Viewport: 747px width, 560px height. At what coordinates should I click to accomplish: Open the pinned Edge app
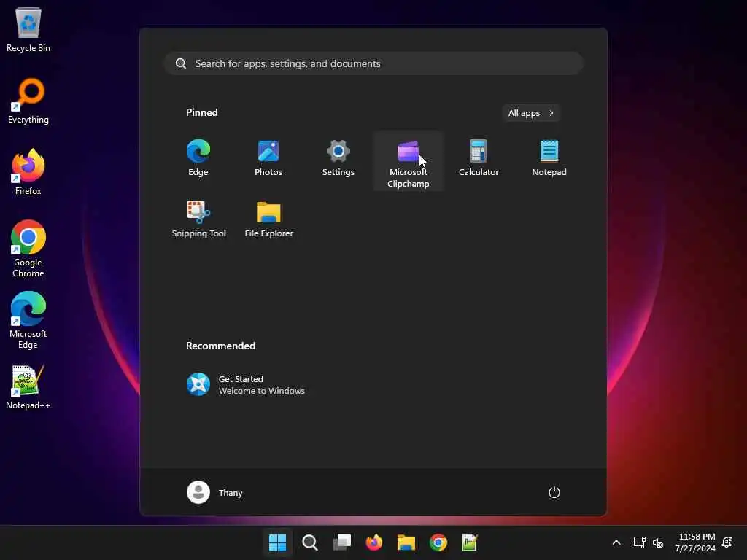click(198, 158)
